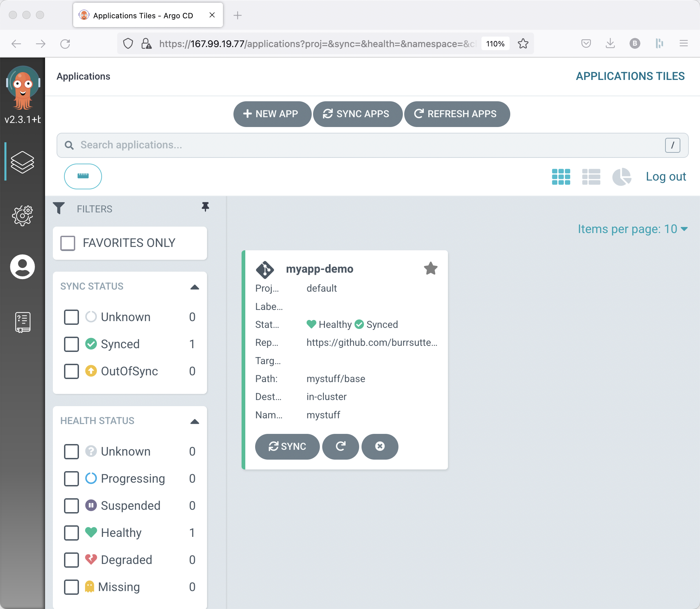The width and height of the screenshot is (700, 609).
Task: Open Documentation book icon in sidebar
Action: pyautogui.click(x=22, y=322)
